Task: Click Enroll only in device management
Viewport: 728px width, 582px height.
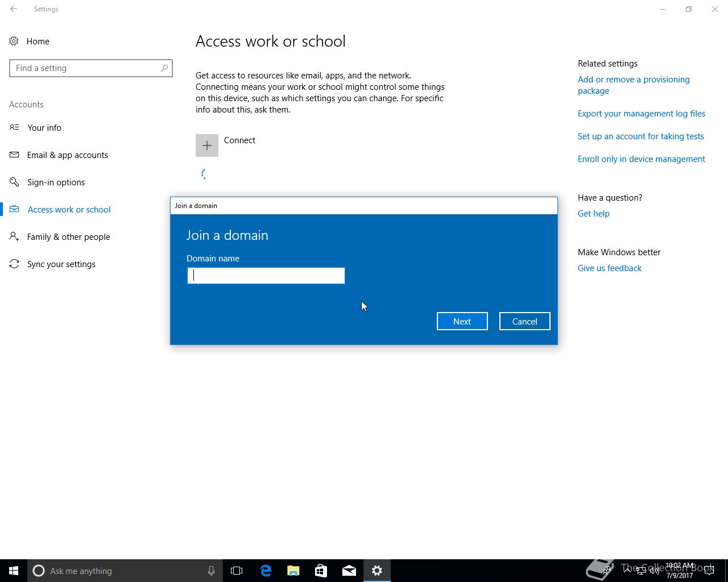Action: tap(642, 159)
